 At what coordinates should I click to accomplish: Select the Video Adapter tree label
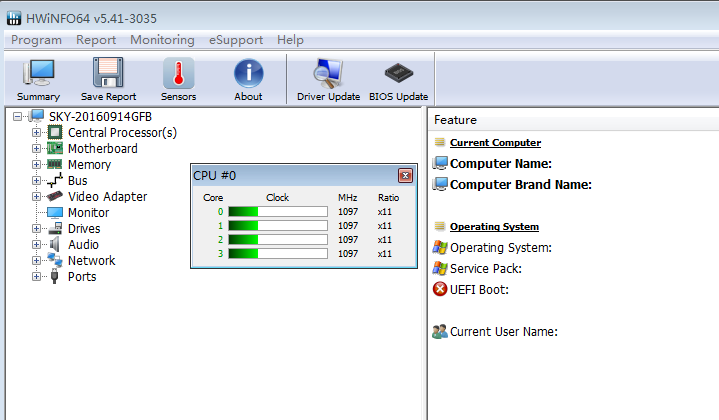pyautogui.click(x=107, y=197)
